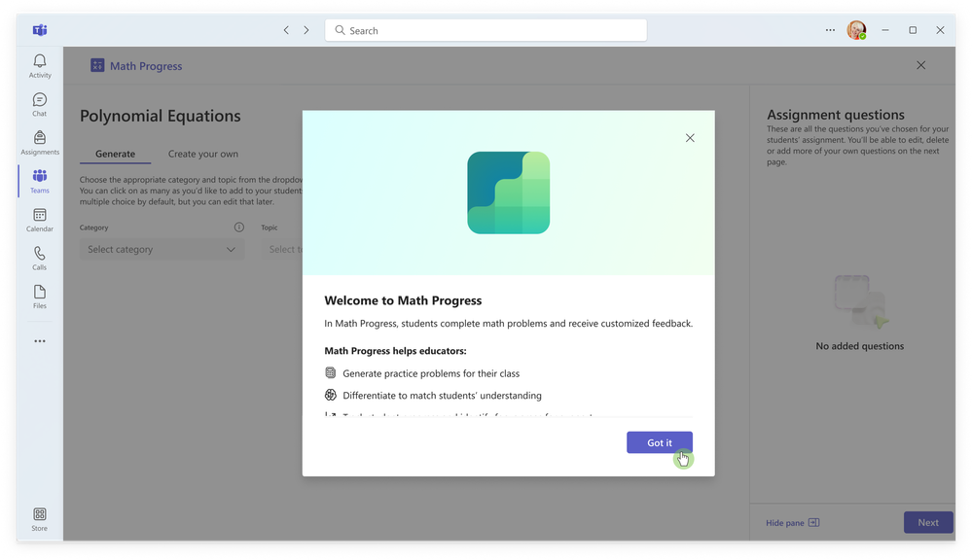Switch to the Generate tab
This screenshot has width=972, height=560.
click(x=116, y=154)
